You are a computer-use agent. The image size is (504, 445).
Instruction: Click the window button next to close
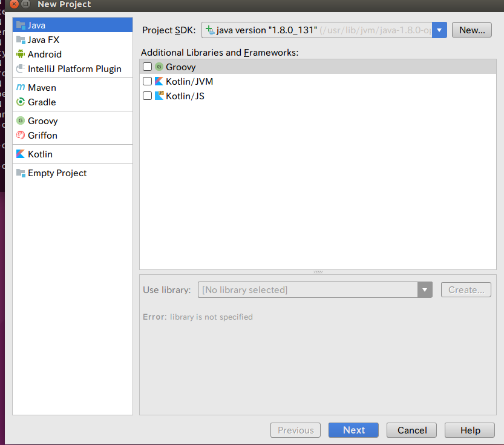(x=25, y=4)
